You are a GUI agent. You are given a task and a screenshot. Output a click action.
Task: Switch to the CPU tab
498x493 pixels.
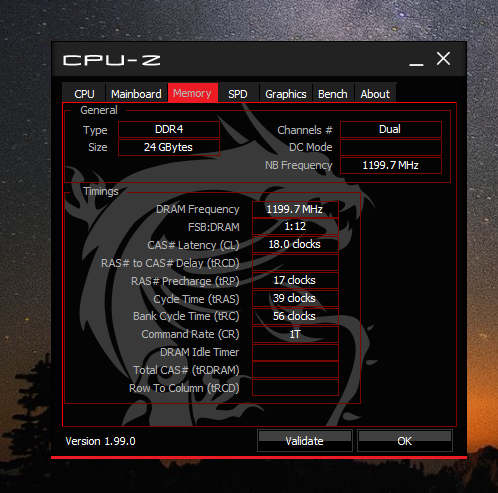coord(84,94)
